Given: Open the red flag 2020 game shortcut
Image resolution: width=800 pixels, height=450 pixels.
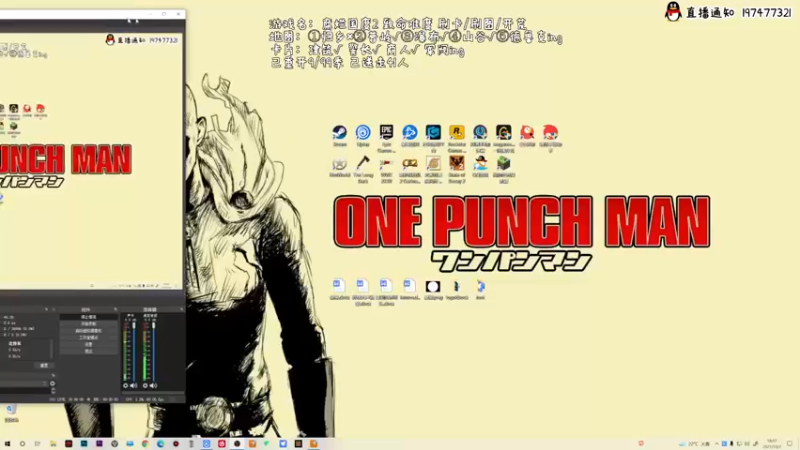Looking at the screenshot, I should 386,169.
